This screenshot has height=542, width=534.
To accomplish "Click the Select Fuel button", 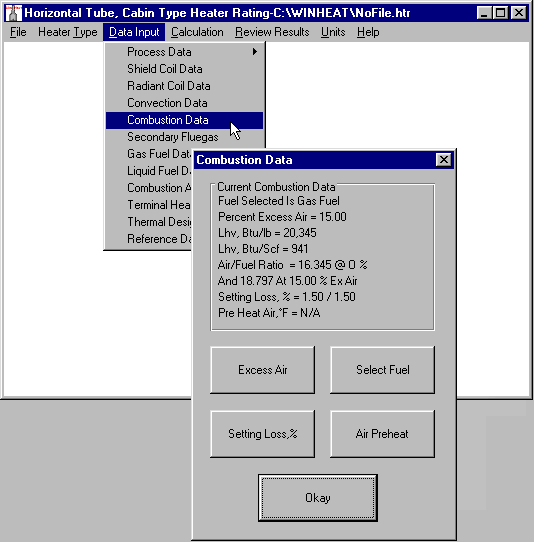I will coord(383,370).
